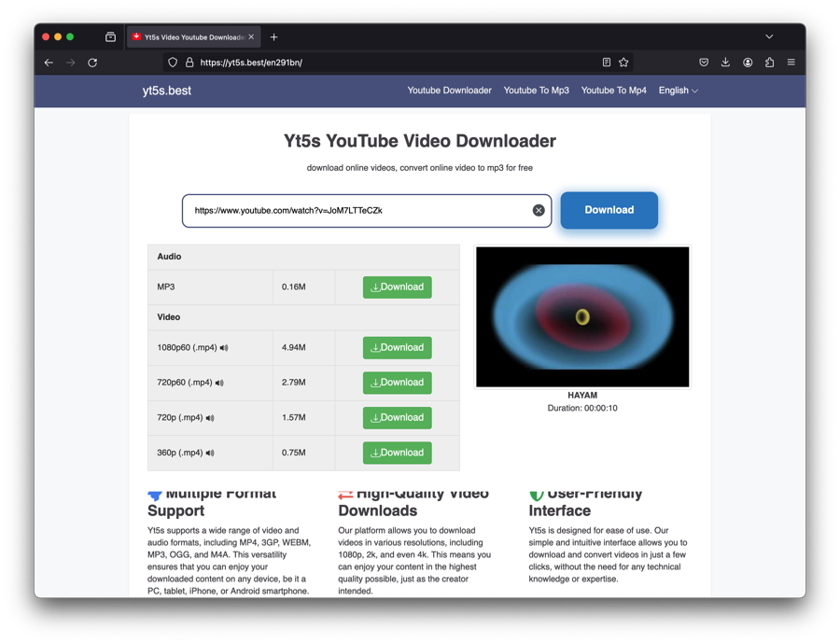Open Firefox downloads panel
This screenshot has width=840, height=643.
tap(725, 63)
